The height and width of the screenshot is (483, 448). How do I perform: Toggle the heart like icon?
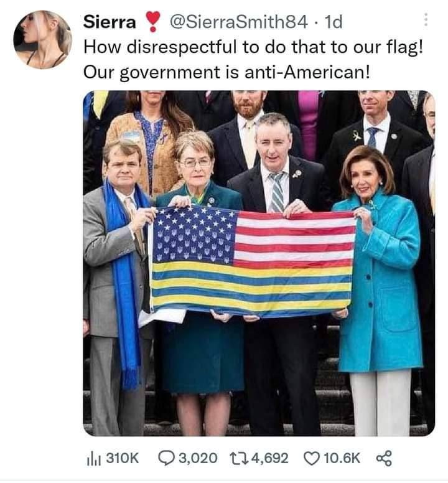[x=312, y=459]
